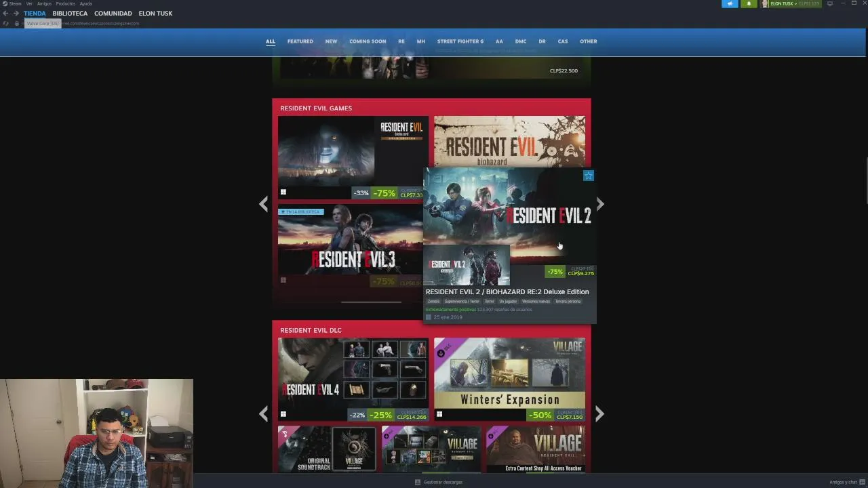868x488 pixels.
Task: Open the Village Original Soundtrack card
Action: click(328, 449)
